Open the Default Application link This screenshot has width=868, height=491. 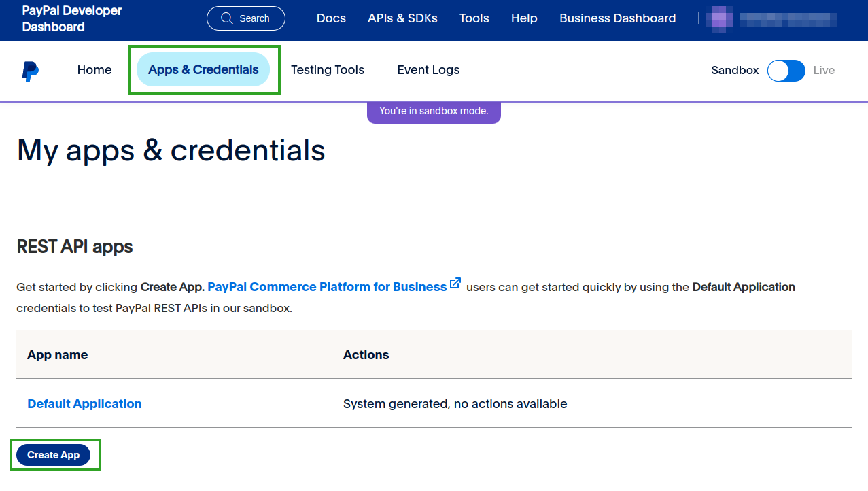(84, 404)
